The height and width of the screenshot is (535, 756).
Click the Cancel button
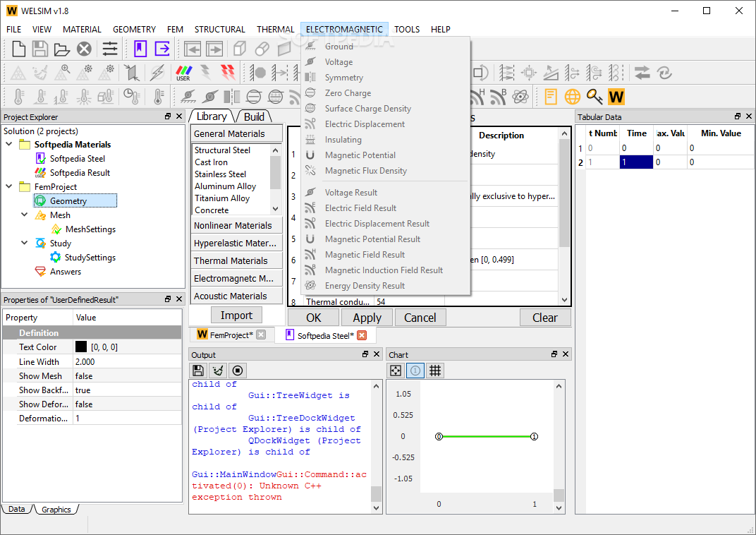tap(420, 318)
